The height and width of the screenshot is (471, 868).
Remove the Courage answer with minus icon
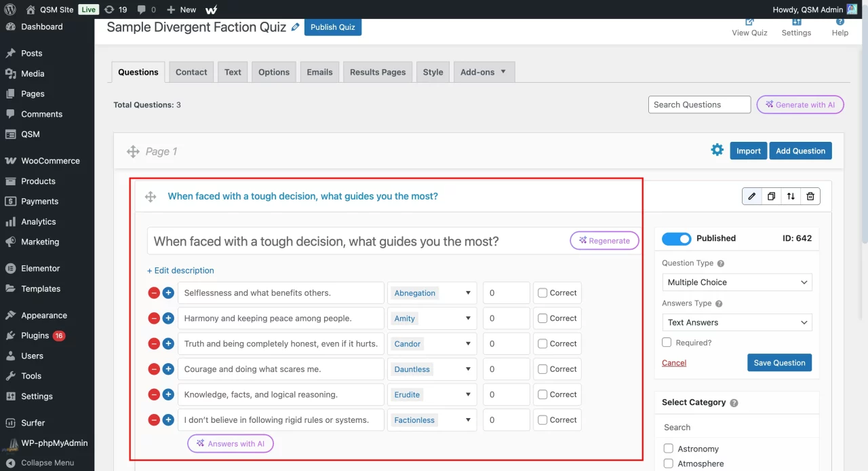point(154,369)
